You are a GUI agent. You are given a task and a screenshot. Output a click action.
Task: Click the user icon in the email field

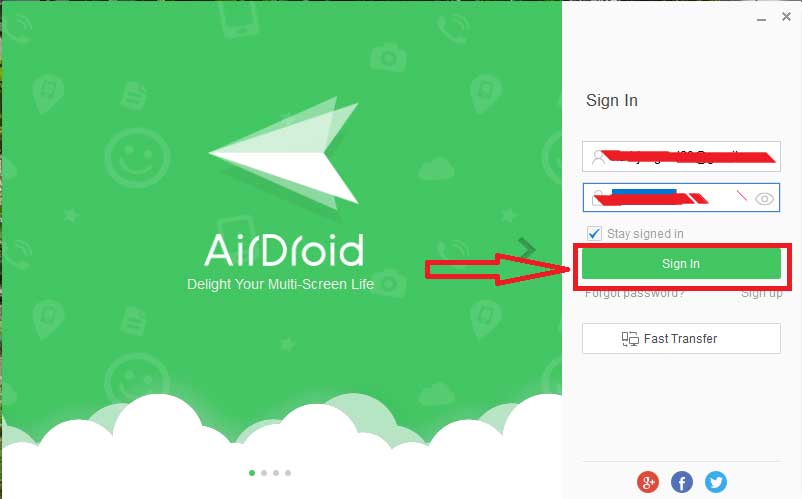point(598,156)
